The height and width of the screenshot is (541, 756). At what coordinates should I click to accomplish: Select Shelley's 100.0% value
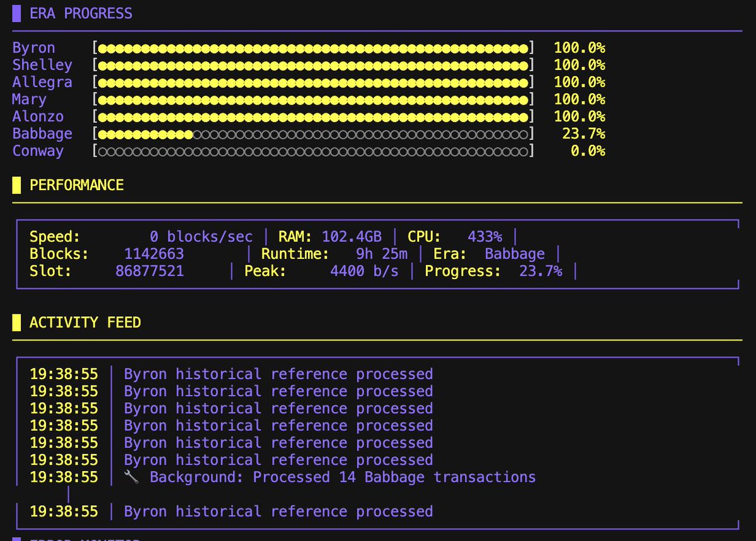[x=580, y=65]
